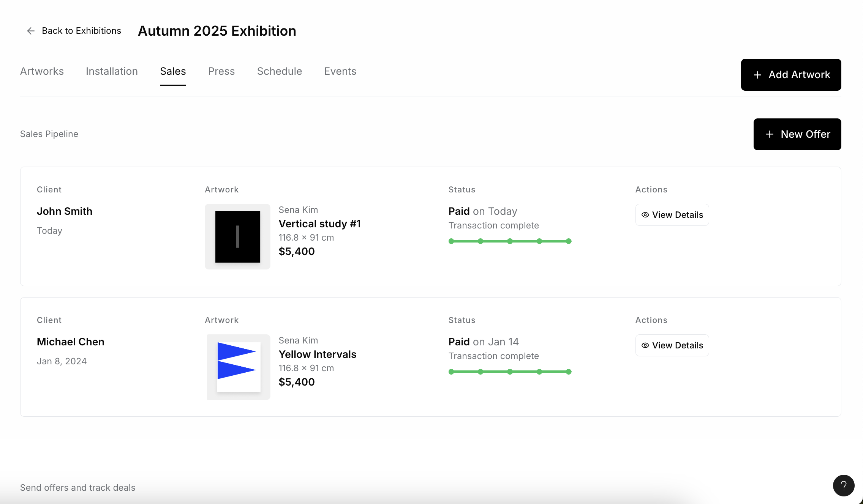Select the Yellow Intervals artwork thumbnail
Screen dimensions: 863x504
[x=238, y=367]
